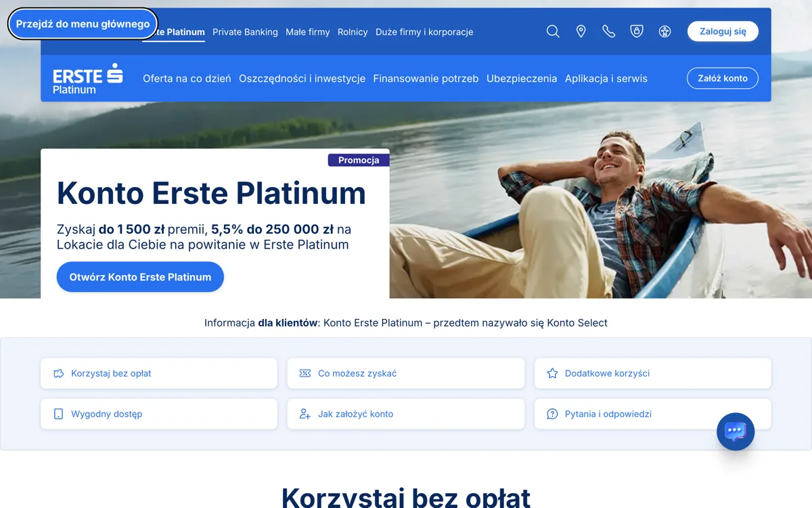This screenshot has width=812, height=508.
Task: Open the security shield lock icon
Action: 637,31
